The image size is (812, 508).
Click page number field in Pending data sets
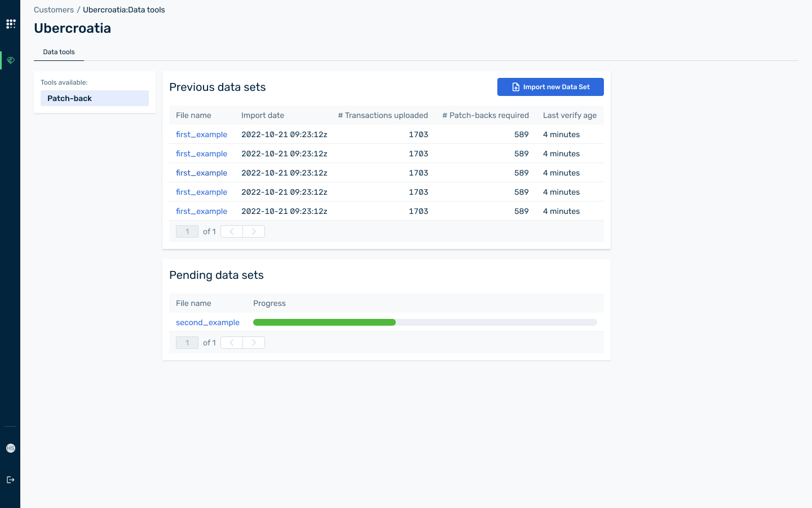(x=187, y=343)
